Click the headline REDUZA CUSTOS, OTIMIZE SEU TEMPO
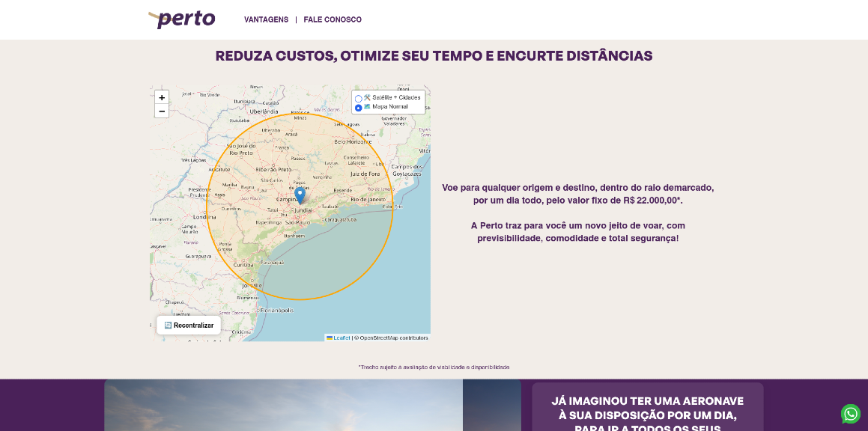The height and width of the screenshot is (431, 868). (x=434, y=56)
